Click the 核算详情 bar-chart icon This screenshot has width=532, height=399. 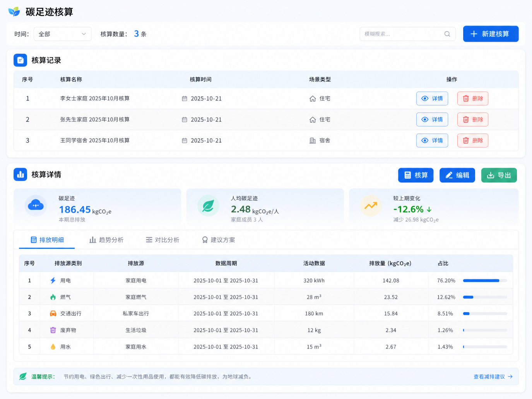click(x=21, y=175)
